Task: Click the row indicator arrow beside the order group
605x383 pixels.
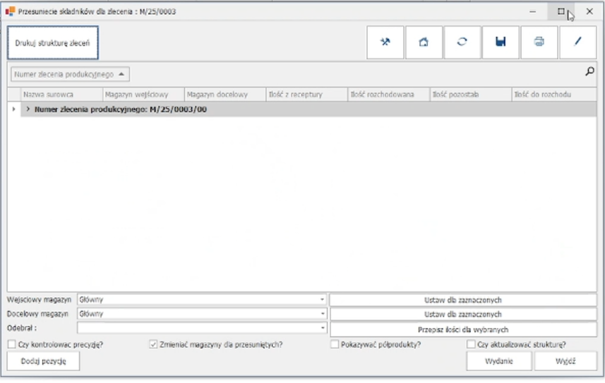Action: (x=14, y=110)
